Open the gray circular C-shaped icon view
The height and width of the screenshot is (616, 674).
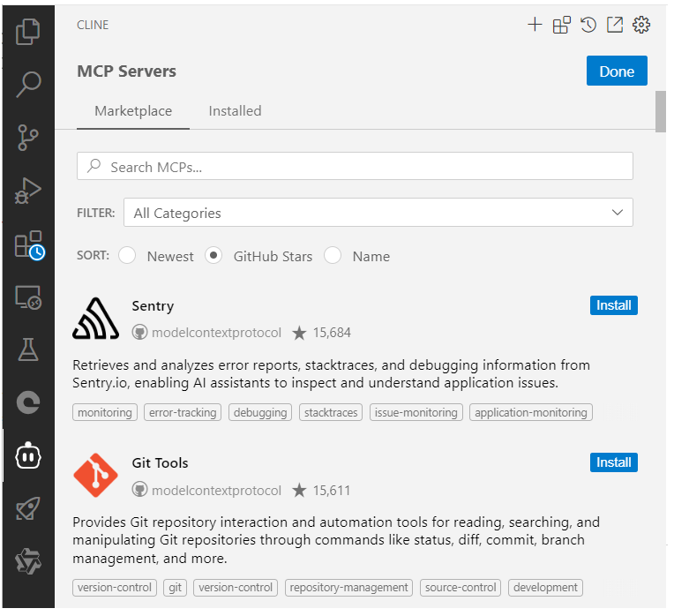click(x=28, y=402)
